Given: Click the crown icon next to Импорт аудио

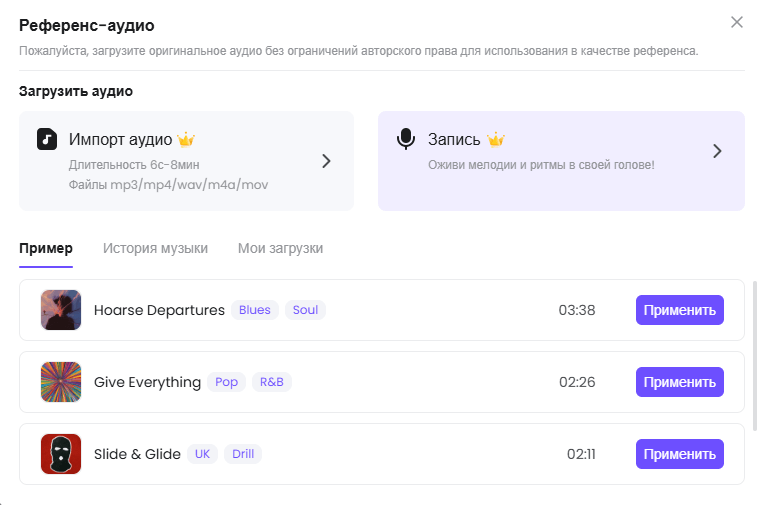Looking at the screenshot, I should point(186,140).
